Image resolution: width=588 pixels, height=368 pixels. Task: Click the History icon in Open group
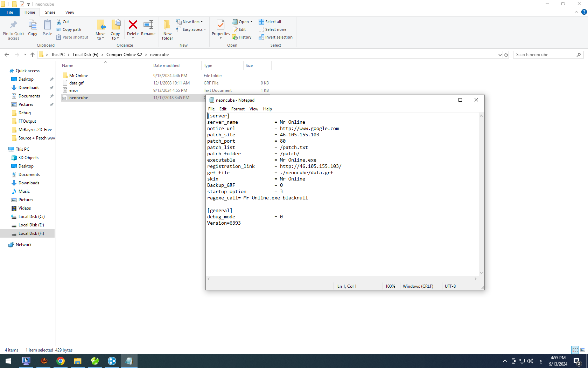[x=242, y=38]
